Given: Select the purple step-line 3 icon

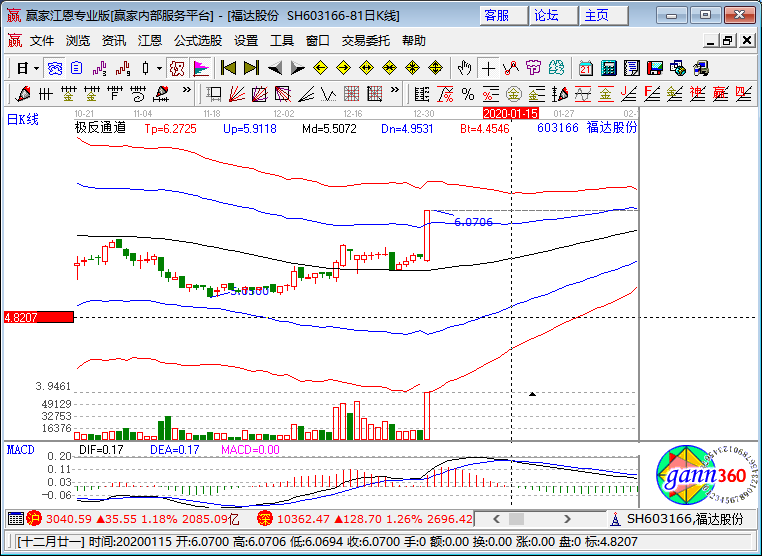Looking at the screenshot, I should tap(100, 68).
